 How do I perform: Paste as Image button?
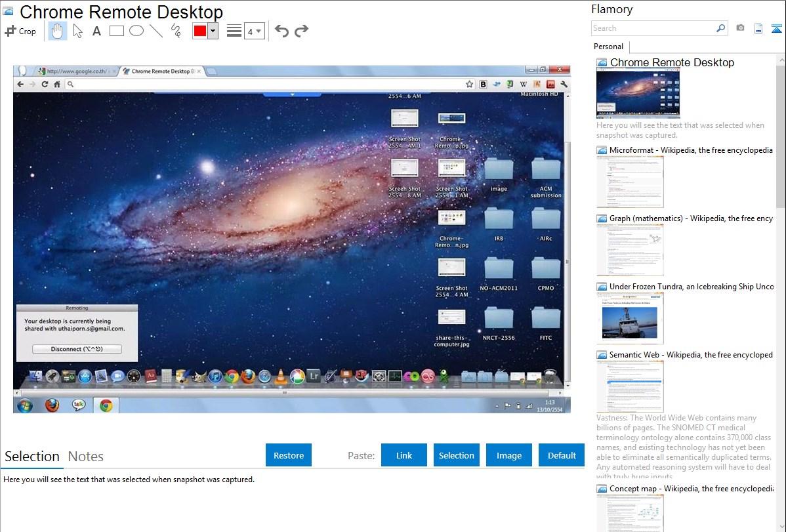tap(508, 455)
